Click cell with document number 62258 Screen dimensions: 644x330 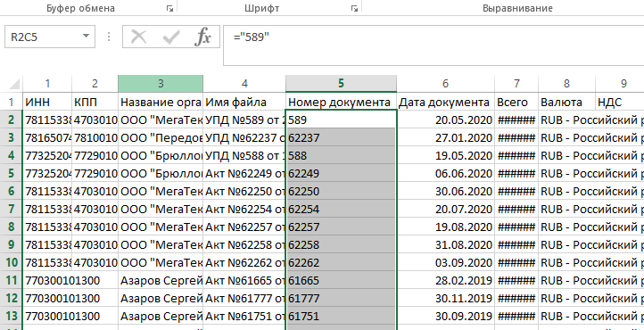coord(341,244)
